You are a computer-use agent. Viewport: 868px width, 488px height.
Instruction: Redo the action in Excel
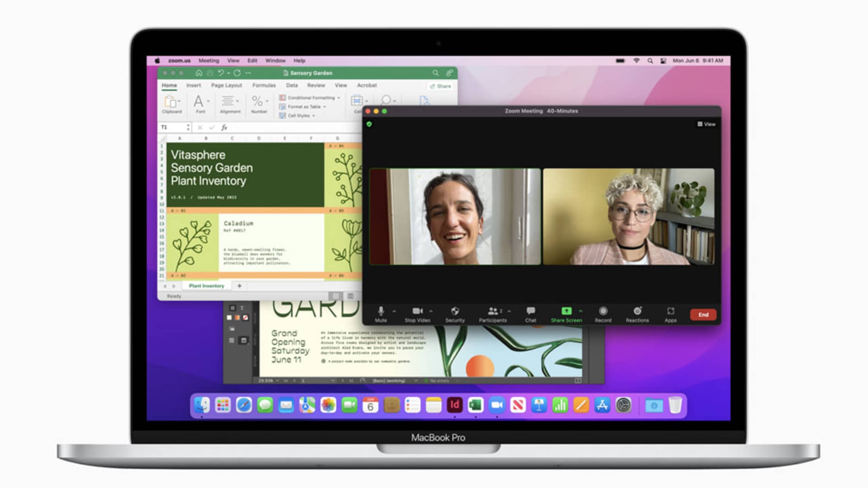[x=237, y=73]
